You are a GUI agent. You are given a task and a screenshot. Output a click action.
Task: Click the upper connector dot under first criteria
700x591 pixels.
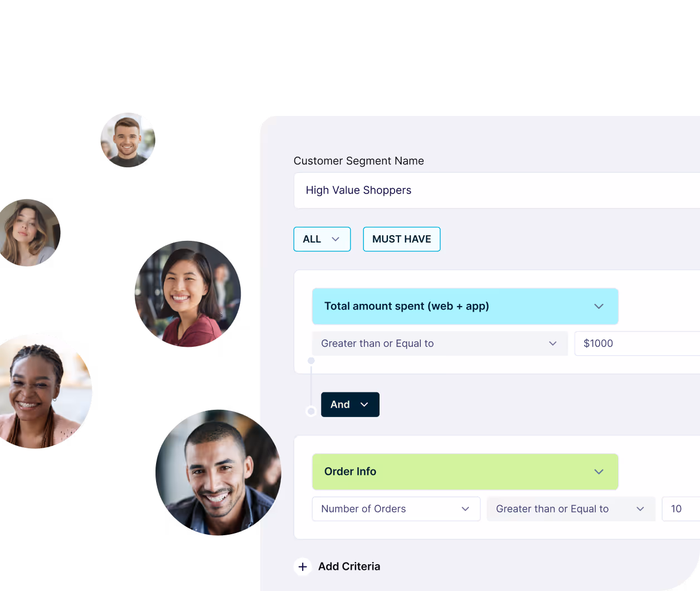pos(311,361)
